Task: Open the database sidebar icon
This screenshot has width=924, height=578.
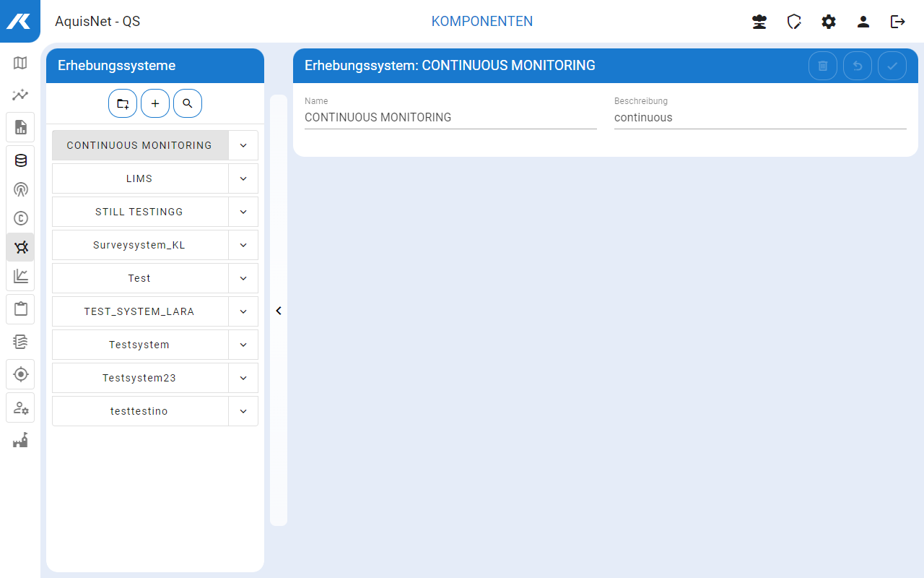Action: [20, 160]
